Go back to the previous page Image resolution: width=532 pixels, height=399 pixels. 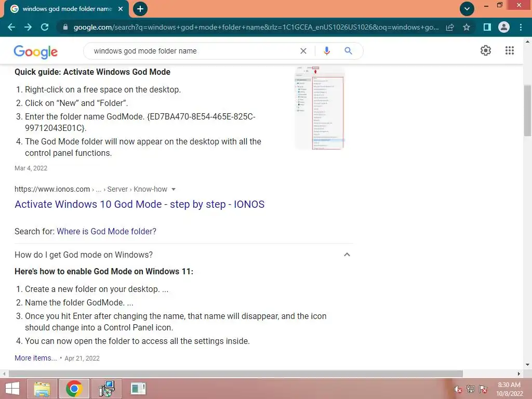11,27
